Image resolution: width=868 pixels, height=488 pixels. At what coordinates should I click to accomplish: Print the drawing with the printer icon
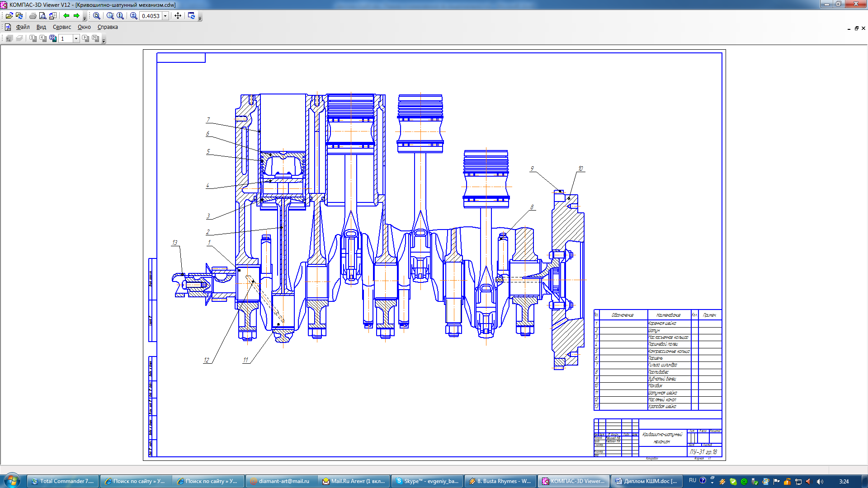click(33, 16)
